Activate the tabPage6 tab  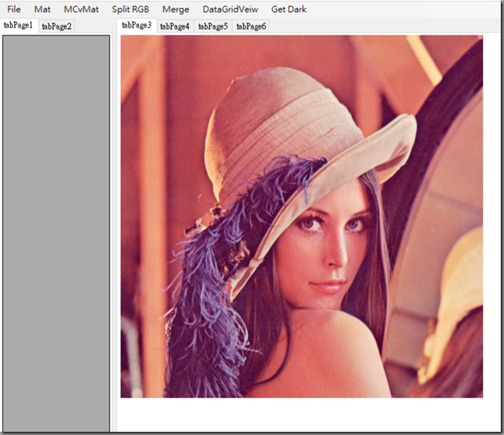point(250,27)
